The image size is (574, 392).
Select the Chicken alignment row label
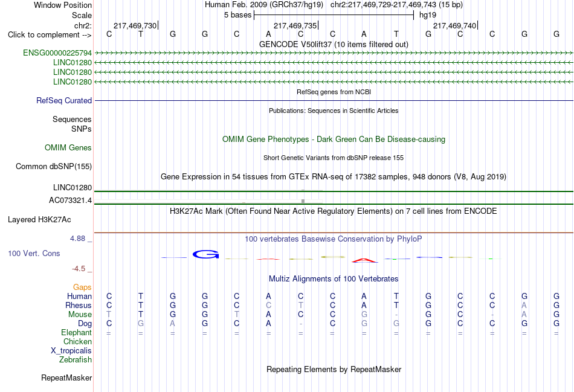point(77,341)
